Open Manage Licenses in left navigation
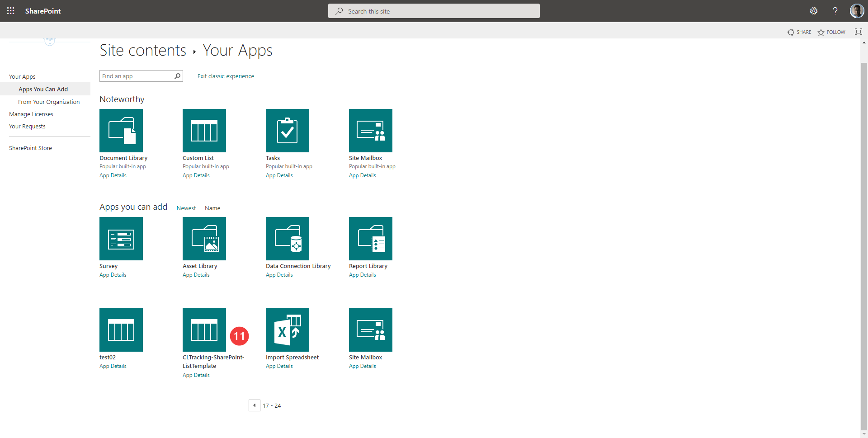Viewport: 868px width, 438px height. pyautogui.click(x=31, y=114)
